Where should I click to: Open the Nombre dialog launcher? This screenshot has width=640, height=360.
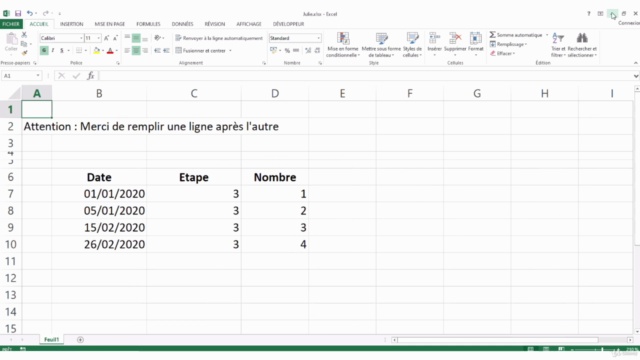320,63
